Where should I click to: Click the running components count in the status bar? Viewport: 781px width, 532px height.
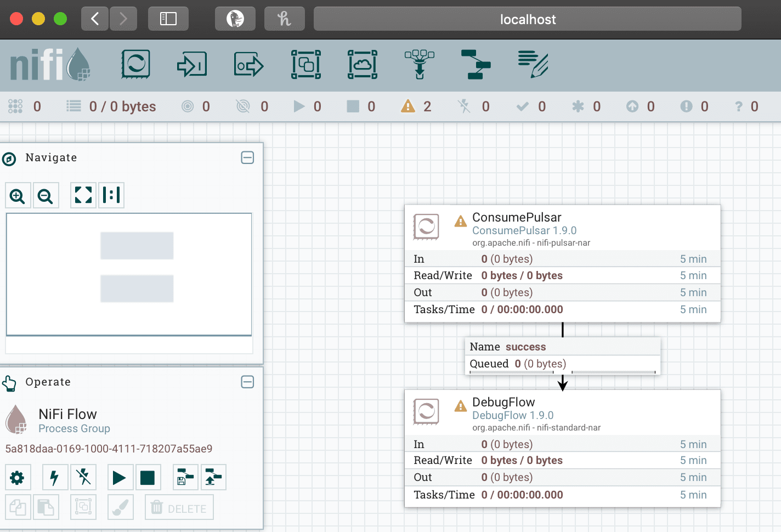coord(308,106)
